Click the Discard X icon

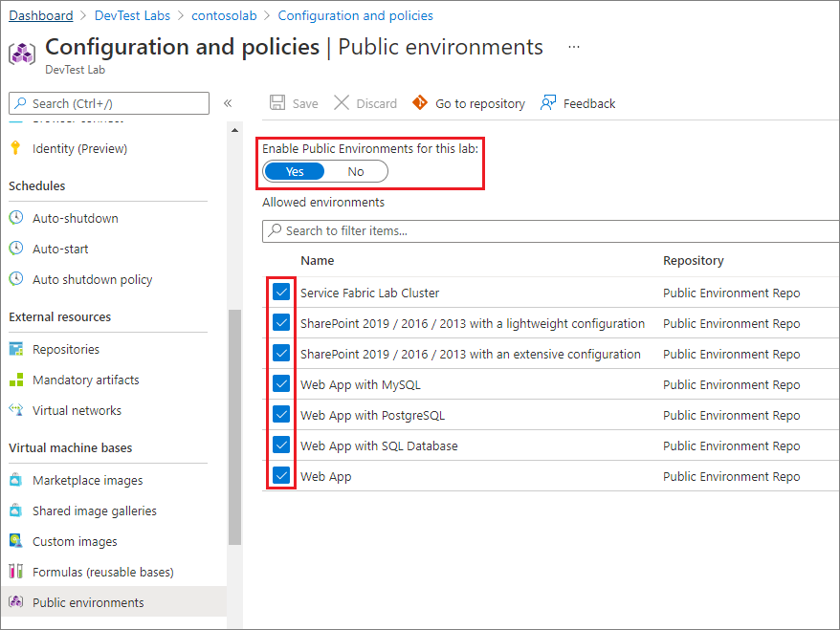point(342,103)
